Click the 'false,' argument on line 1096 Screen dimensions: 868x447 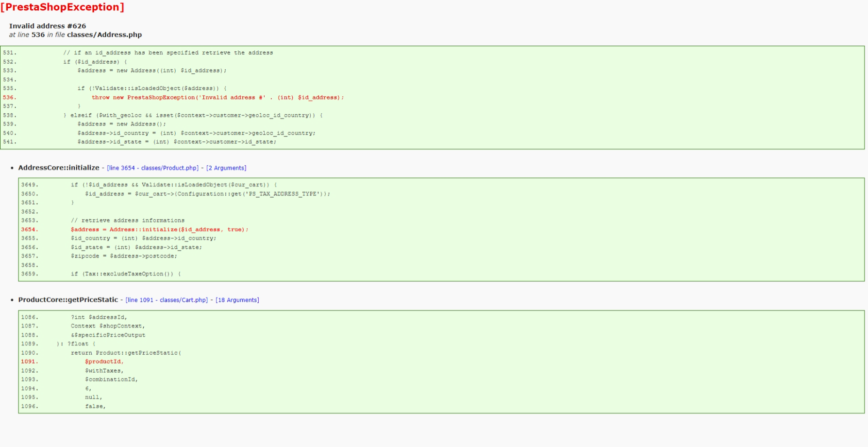coord(96,407)
